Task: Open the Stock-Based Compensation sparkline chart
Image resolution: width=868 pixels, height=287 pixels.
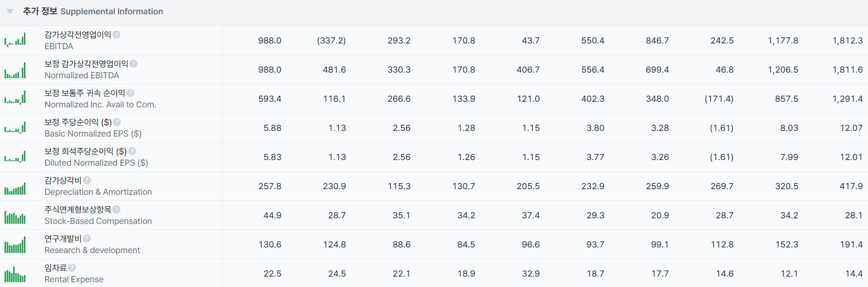Action: tap(15, 217)
